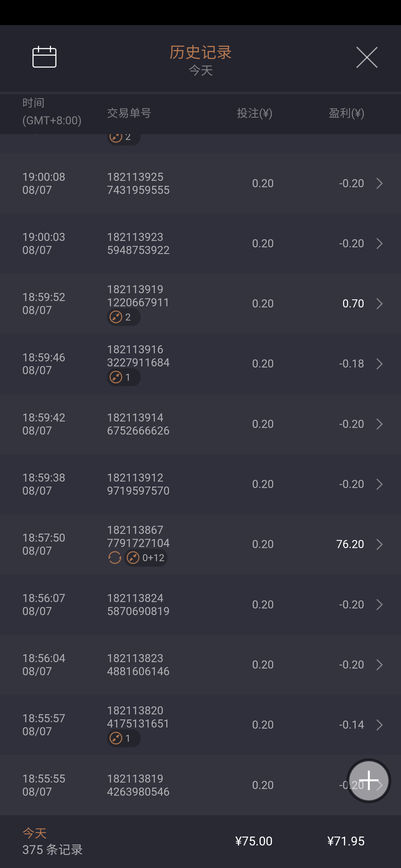Click the multiplier 1 badge on 18:59:46 record
401x868 pixels.
(x=123, y=378)
